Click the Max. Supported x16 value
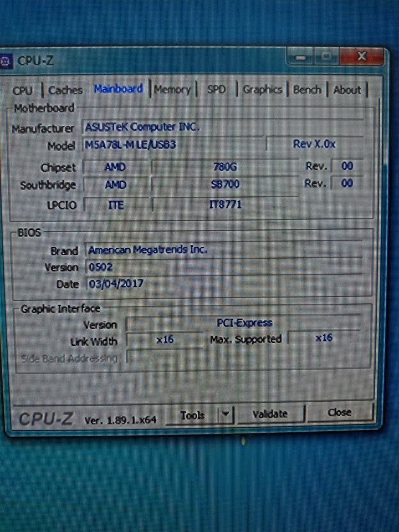This screenshot has width=399, height=532. (324, 338)
